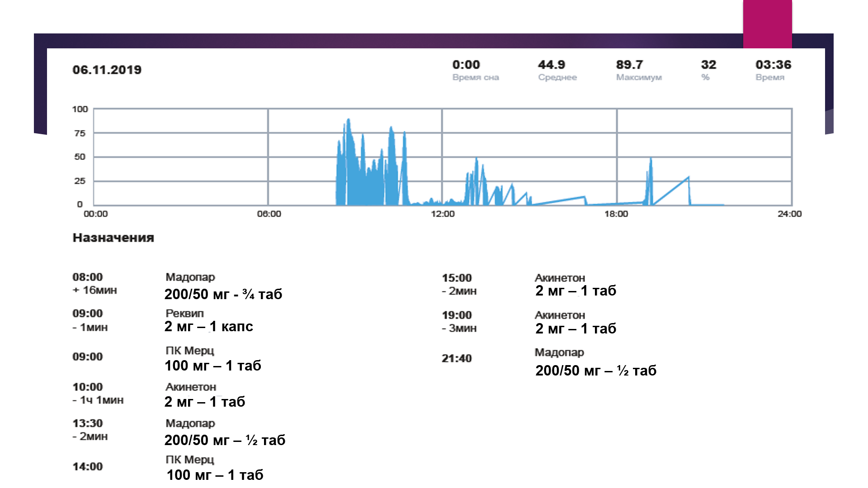The height and width of the screenshot is (488, 868).
Task: Click the - 3мин note
Action: 459,328
